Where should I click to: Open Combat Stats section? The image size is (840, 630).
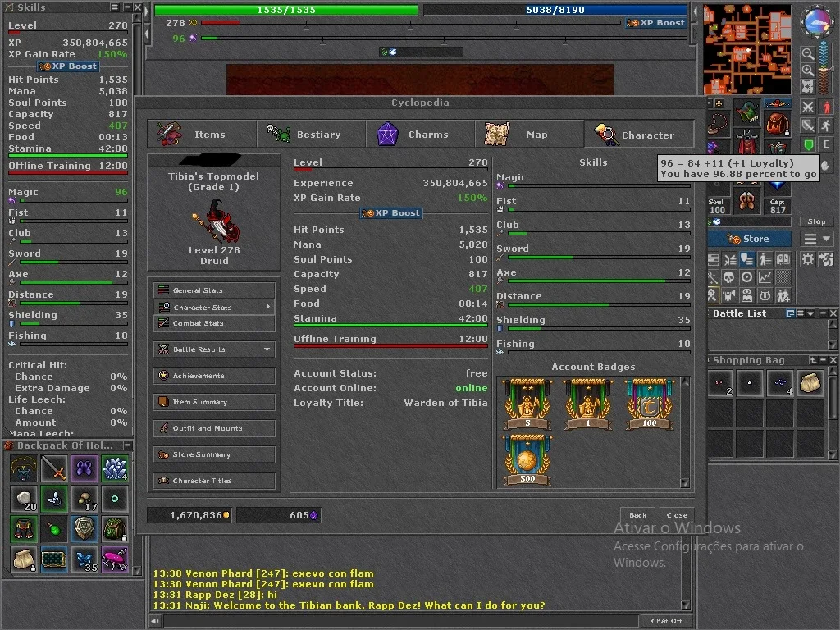pos(214,323)
